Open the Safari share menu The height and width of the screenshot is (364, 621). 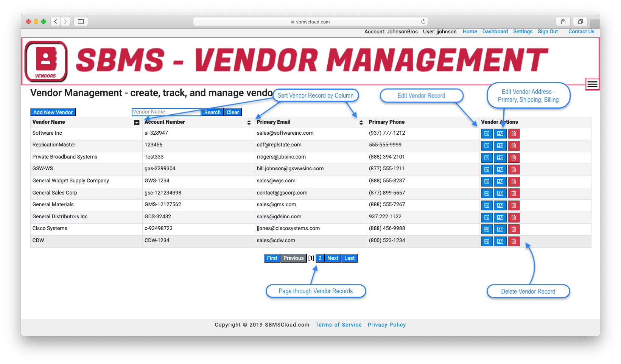point(563,22)
